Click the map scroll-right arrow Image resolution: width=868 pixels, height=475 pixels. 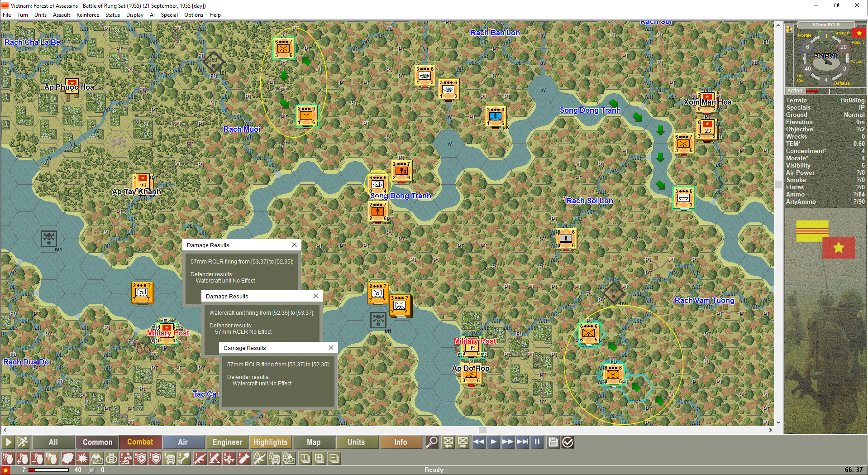pyautogui.click(x=771, y=430)
